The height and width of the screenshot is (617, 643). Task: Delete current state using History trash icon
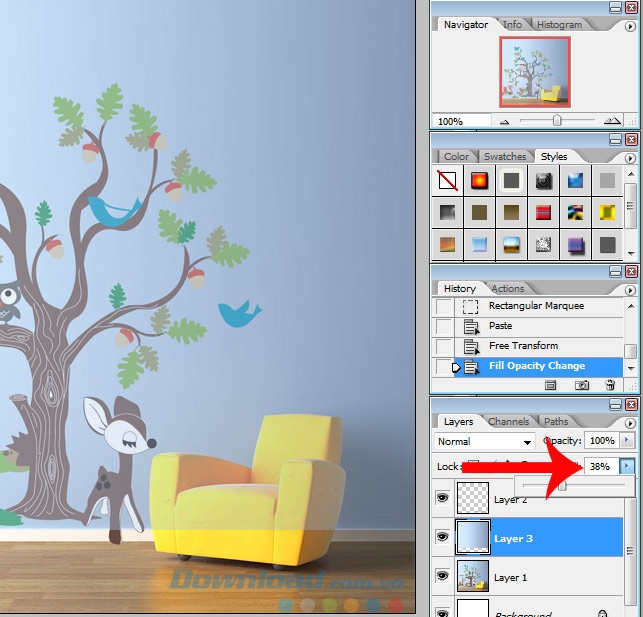point(610,385)
